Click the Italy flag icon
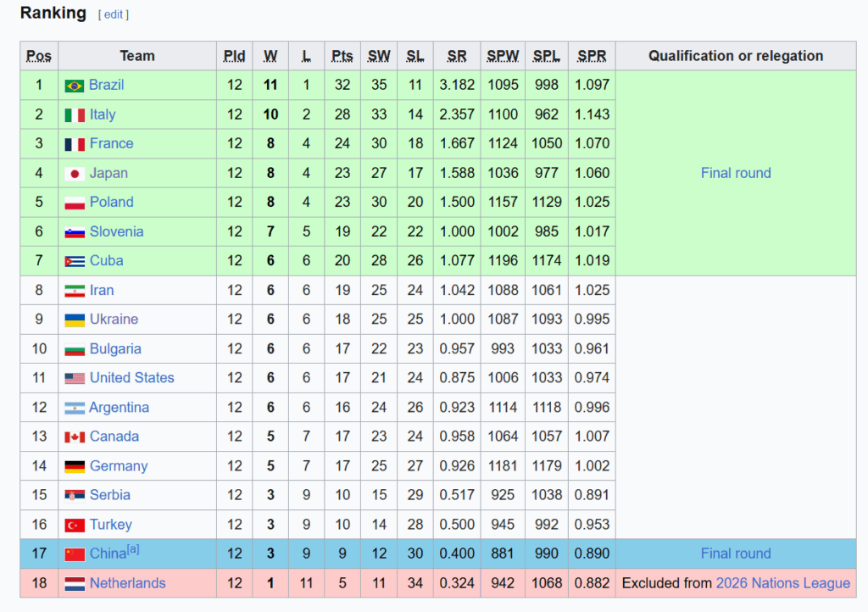 75,115
